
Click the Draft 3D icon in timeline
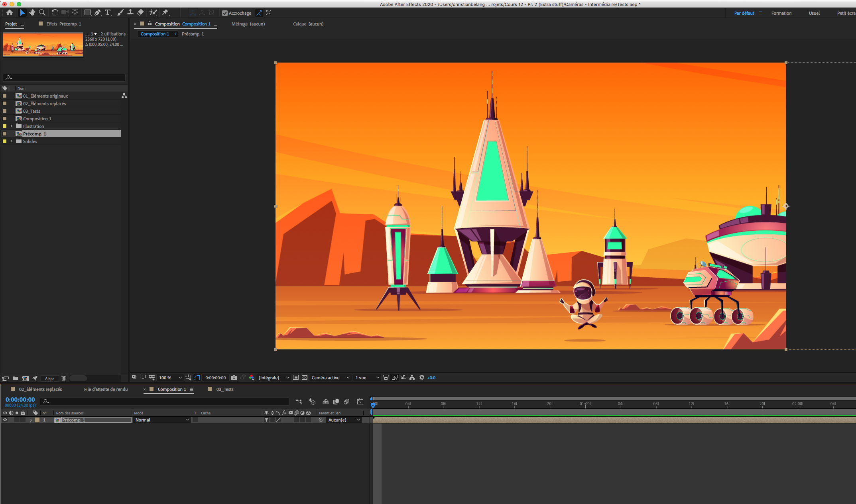(x=312, y=402)
